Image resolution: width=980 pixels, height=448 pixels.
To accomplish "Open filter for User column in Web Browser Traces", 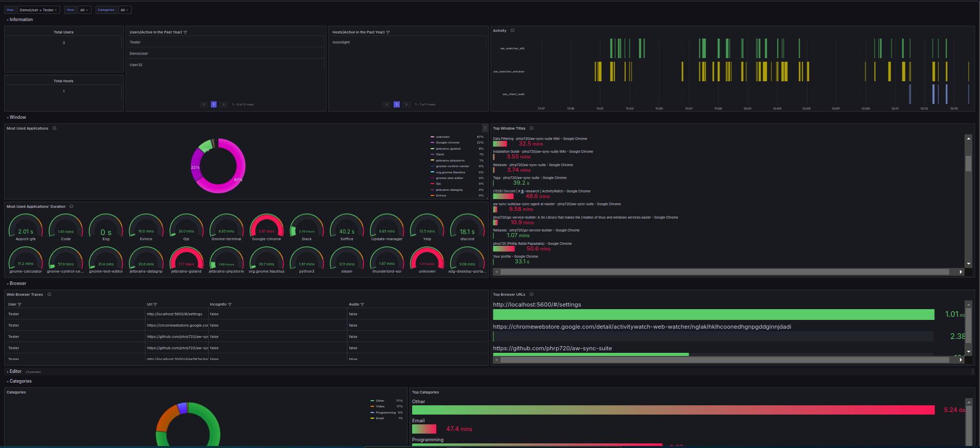I will coord(20,304).
